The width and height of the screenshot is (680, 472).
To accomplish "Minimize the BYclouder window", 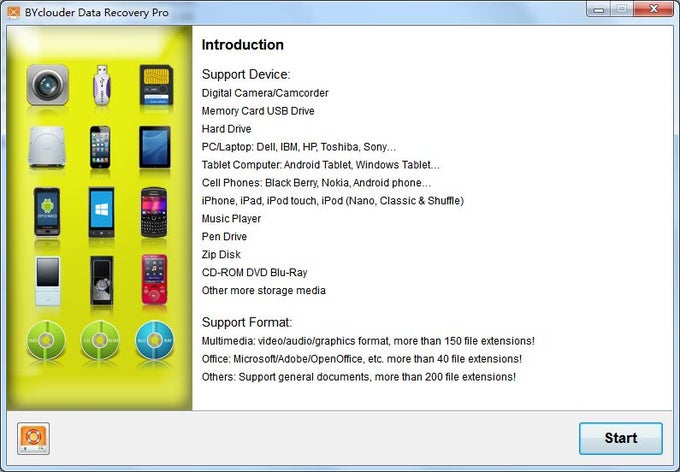I will [598, 9].
